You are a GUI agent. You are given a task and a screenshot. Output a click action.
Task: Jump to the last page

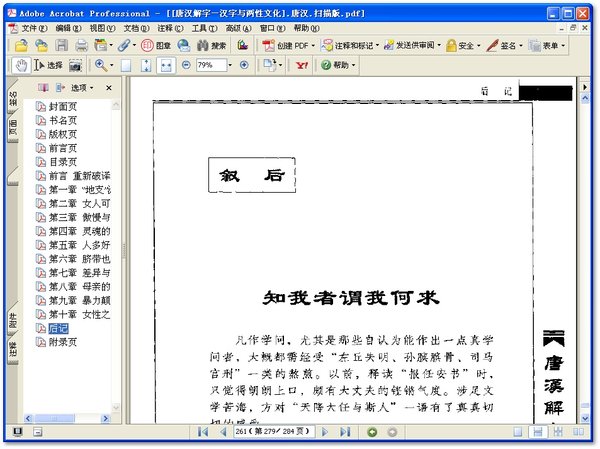click(345, 432)
